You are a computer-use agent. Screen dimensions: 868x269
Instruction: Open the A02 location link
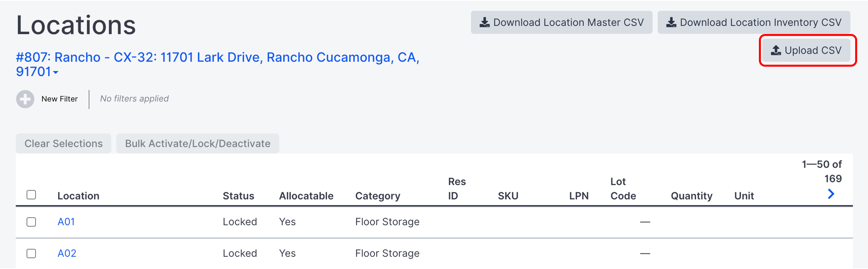[x=67, y=253]
